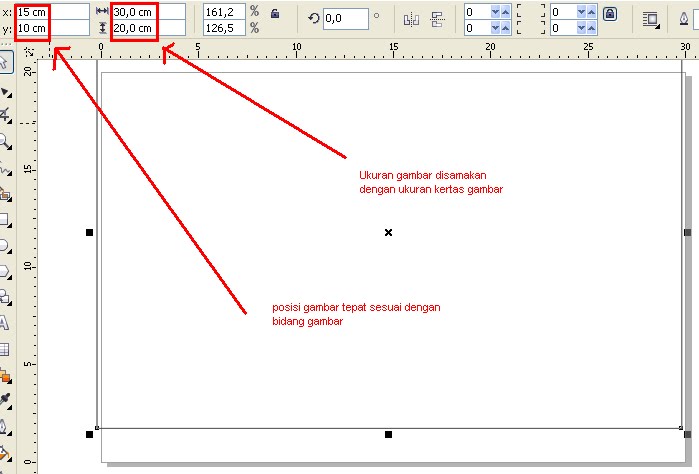This screenshot has width=699, height=474.
Task: Select the Shape tool
Action: [x=5, y=93]
